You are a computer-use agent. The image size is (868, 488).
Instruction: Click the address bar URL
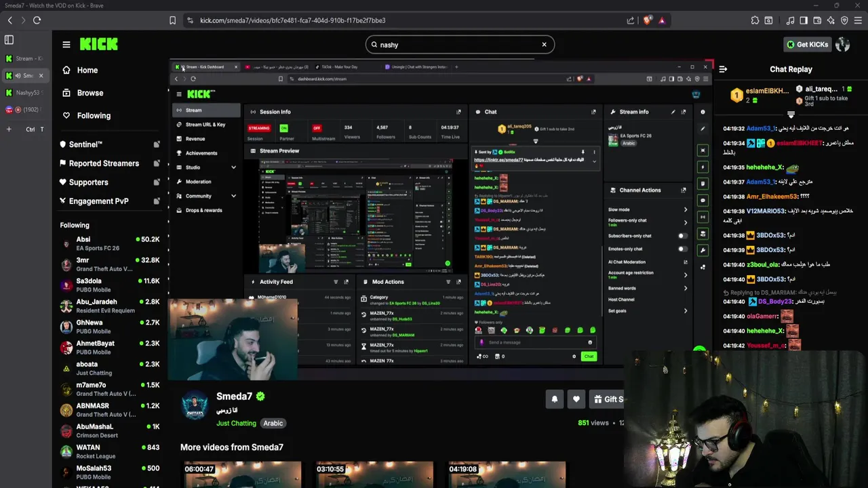tap(292, 20)
